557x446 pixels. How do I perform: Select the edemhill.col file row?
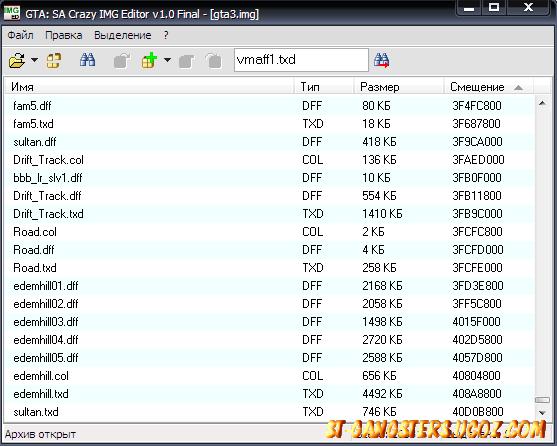pos(269,376)
